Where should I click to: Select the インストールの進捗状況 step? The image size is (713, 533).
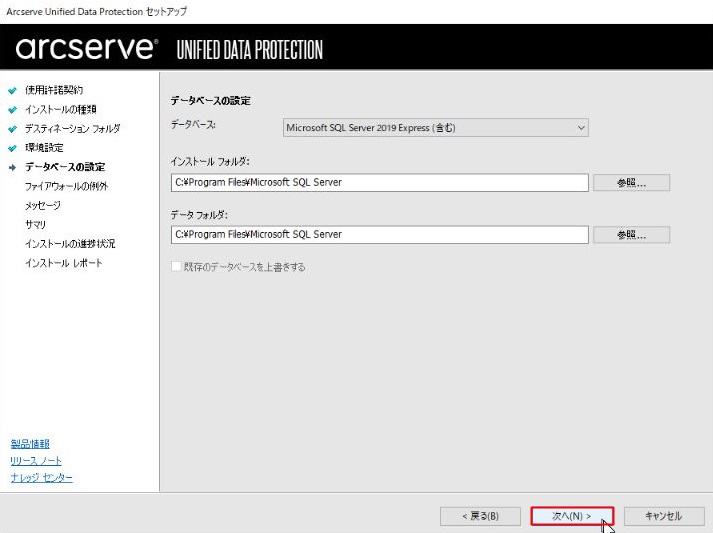tap(70, 244)
